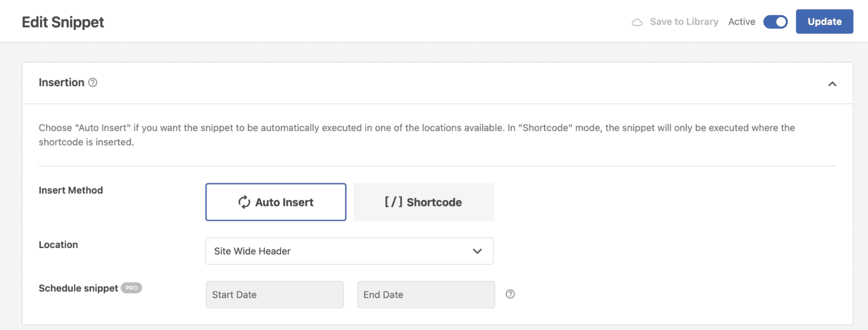The height and width of the screenshot is (330, 868).
Task: Click the Insertion section heading
Action: (x=62, y=82)
